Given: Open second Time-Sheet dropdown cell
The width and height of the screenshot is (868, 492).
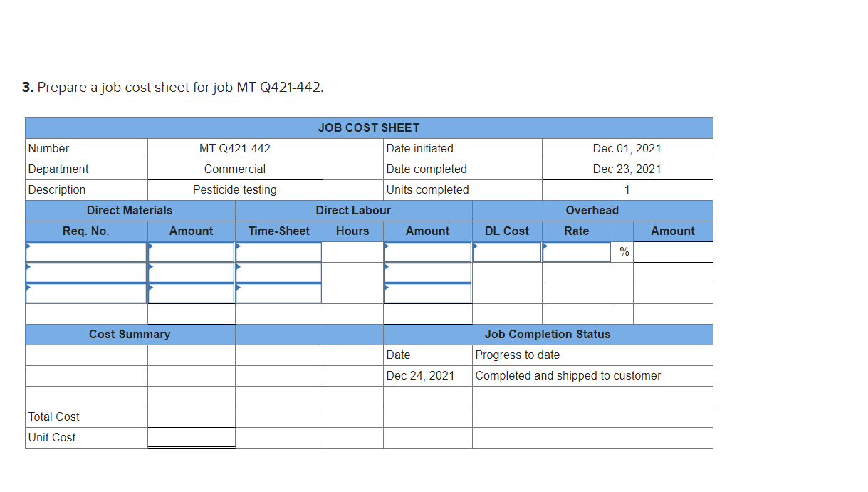Looking at the screenshot, I should pos(279,273).
